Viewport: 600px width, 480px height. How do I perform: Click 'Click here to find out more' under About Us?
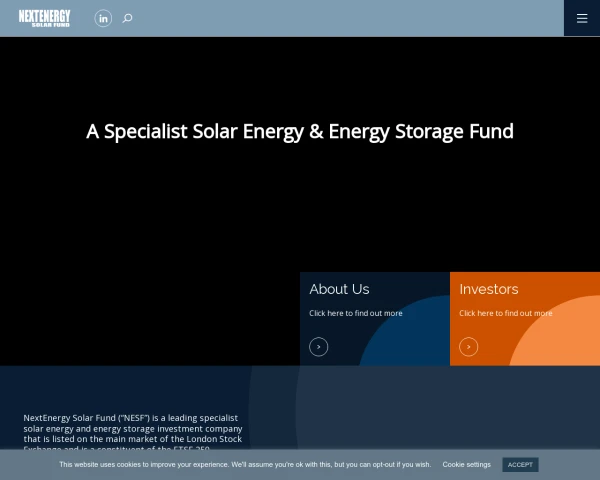tap(356, 313)
